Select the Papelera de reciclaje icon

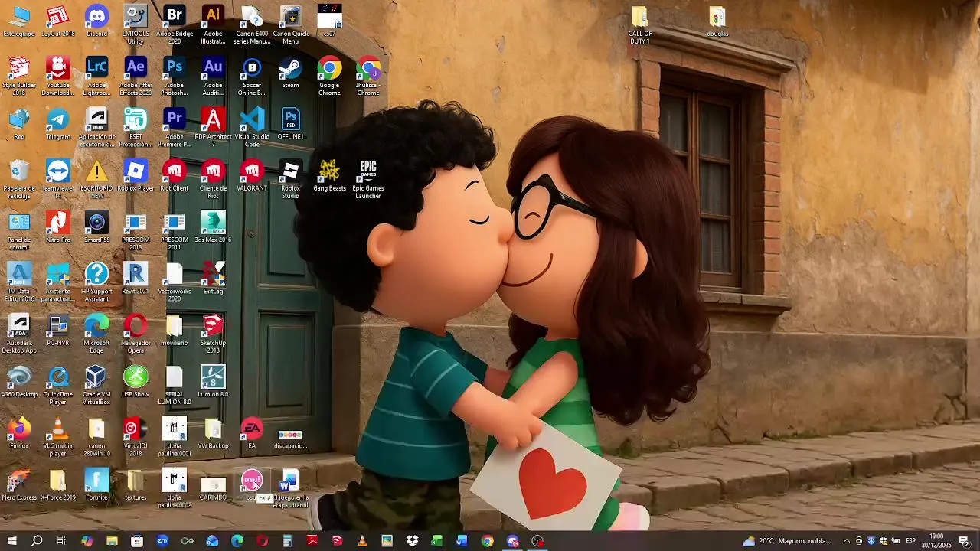click(x=19, y=180)
